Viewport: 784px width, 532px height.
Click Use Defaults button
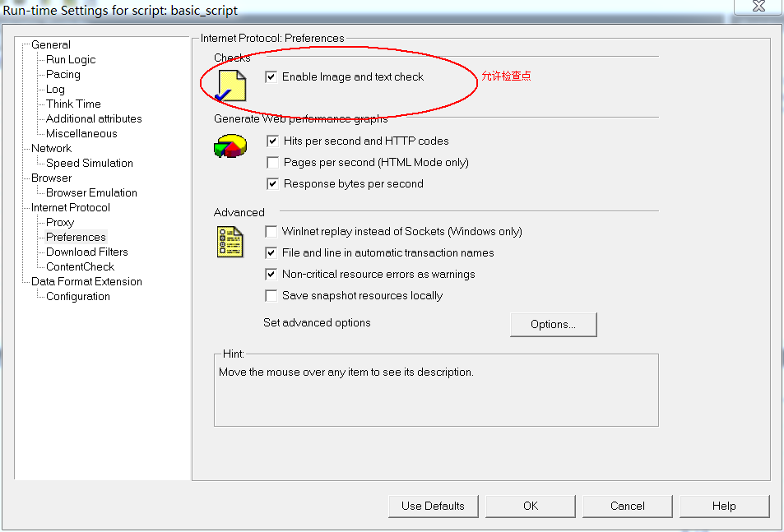tap(433, 506)
